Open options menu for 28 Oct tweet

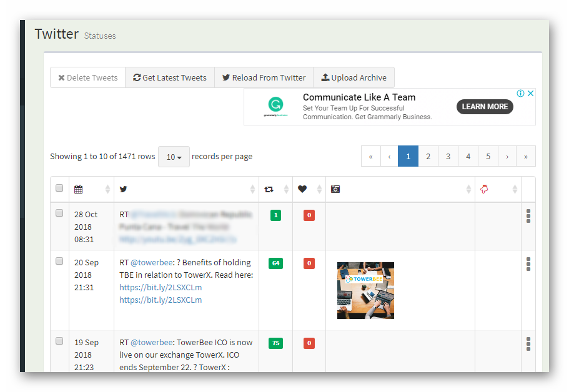click(528, 216)
